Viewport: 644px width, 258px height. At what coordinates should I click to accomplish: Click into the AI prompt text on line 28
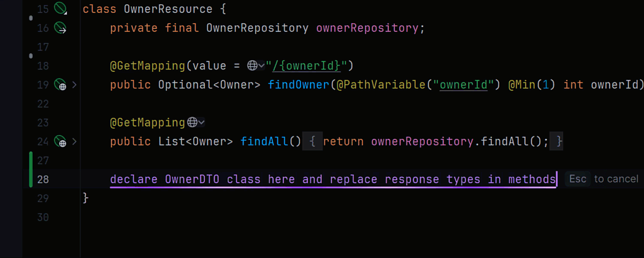click(332, 179)
